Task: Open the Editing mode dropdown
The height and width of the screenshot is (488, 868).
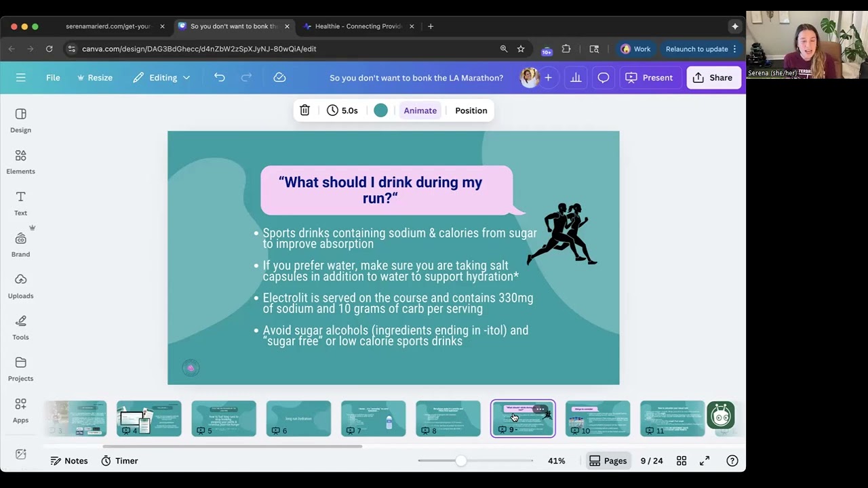Action: point(161,77)
